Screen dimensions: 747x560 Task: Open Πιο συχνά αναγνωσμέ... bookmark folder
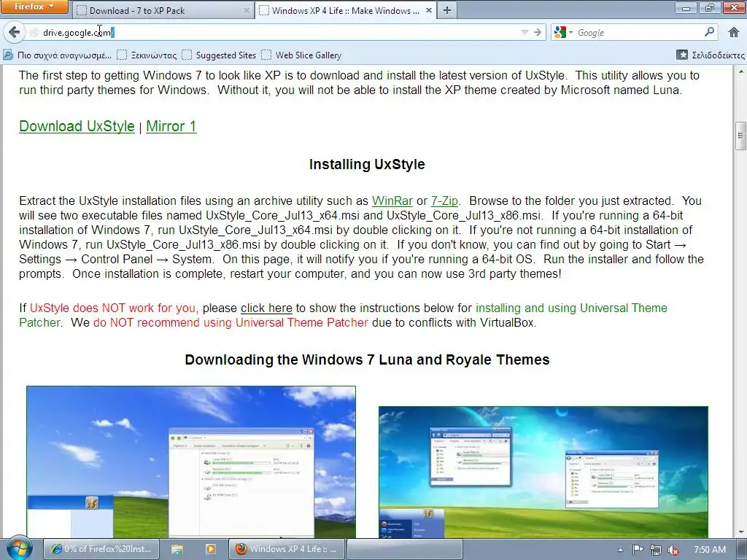[x=57, y=55]
